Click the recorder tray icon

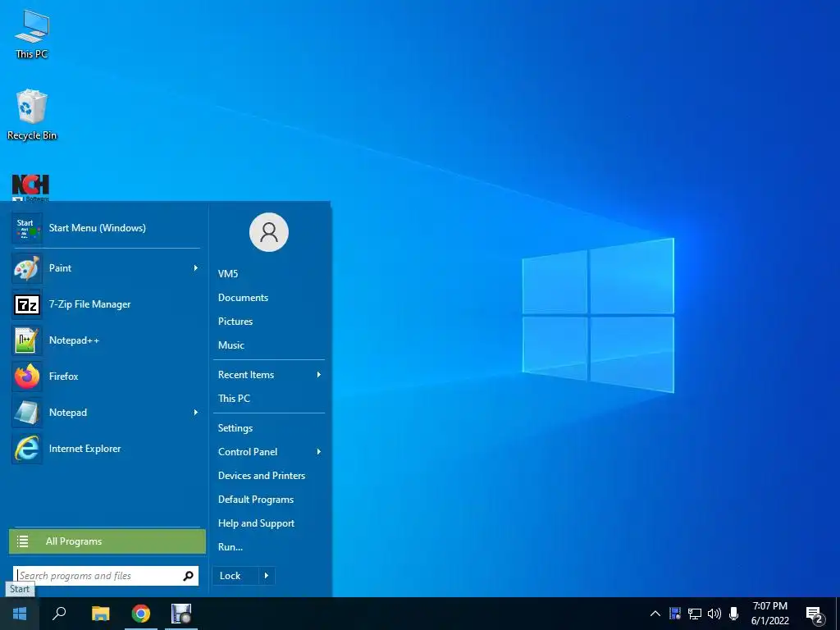coord(675,614)
